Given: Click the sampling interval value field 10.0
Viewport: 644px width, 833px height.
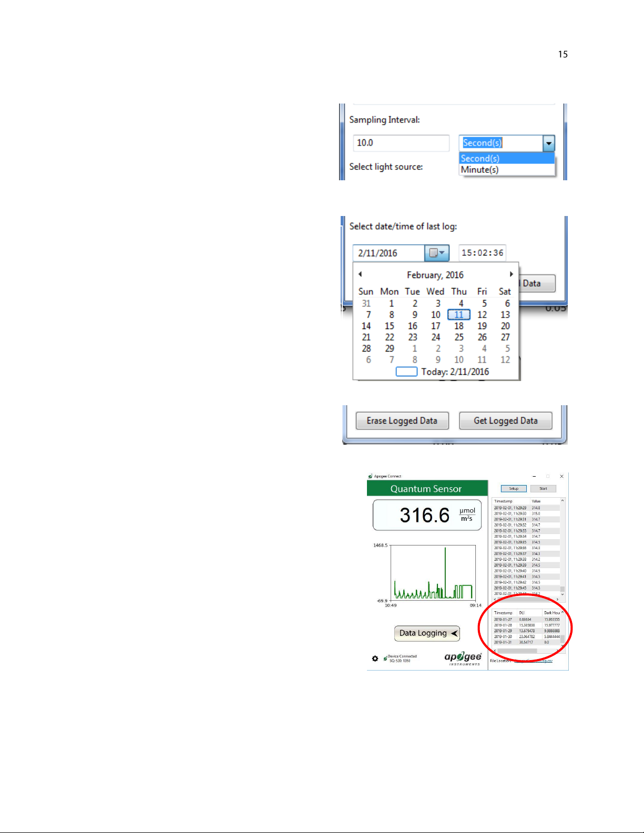Looking at the screenshot, I should point(401,143).
